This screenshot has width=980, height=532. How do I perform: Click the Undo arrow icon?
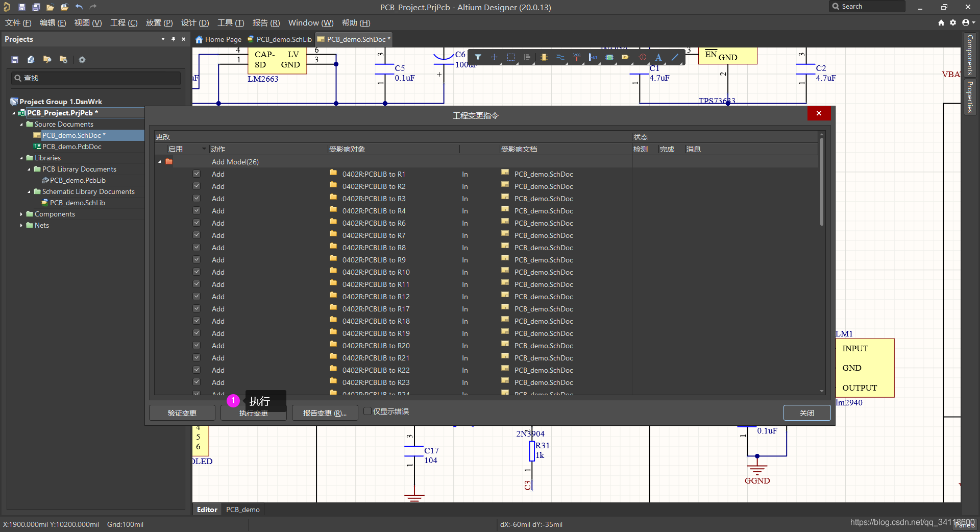coord(79,7)
